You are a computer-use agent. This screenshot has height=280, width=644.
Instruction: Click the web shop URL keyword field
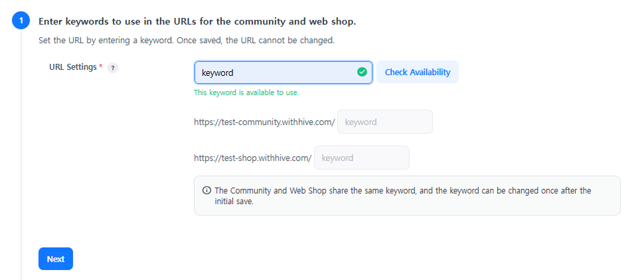(362, 158)
